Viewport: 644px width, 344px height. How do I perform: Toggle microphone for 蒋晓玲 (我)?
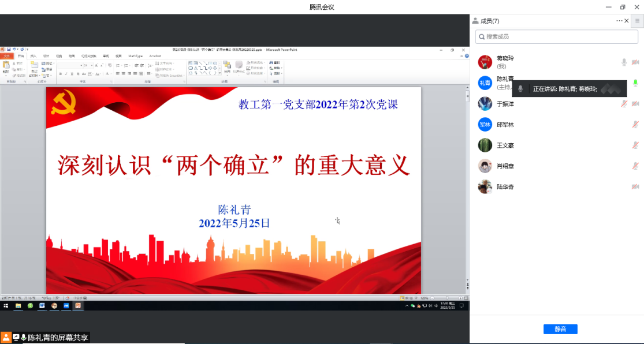[x=624, y=62]
